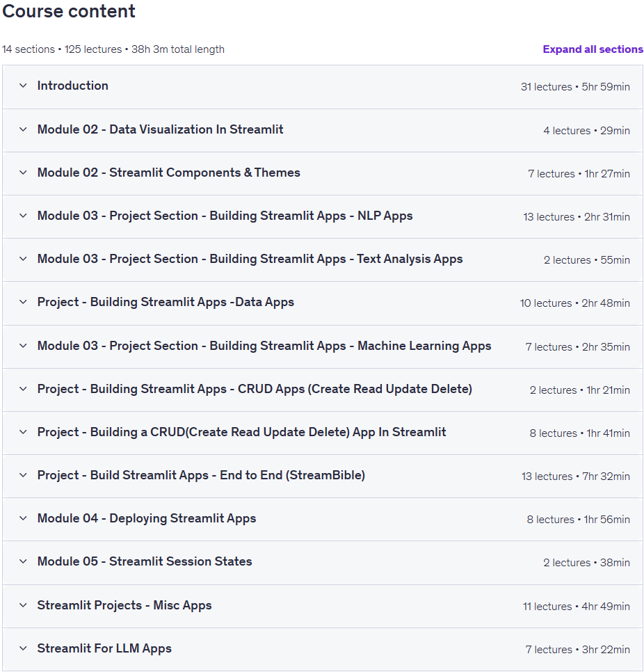This screenshot has height=672, width=644.
Task: Expand the Streamlit For LLM Apps chevron
Action: (x=23, y=648)
